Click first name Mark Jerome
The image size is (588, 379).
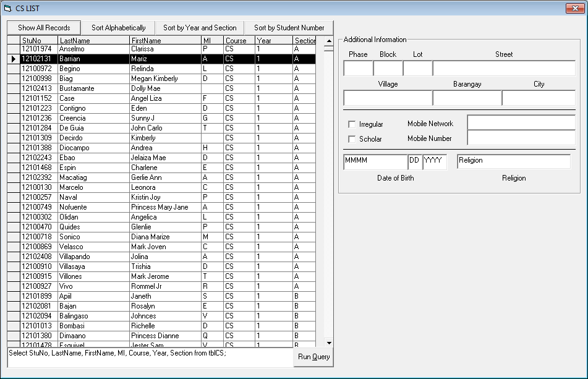click(165, 276)
